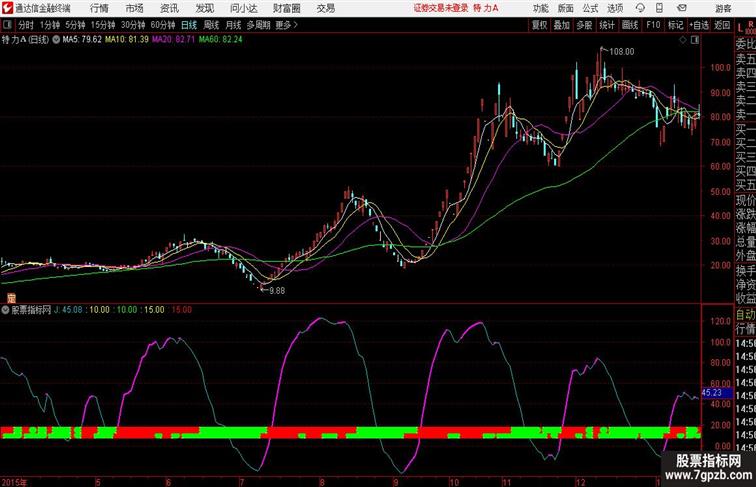
Task: Switch to the 60分钟 period tab
Action: 162,25
